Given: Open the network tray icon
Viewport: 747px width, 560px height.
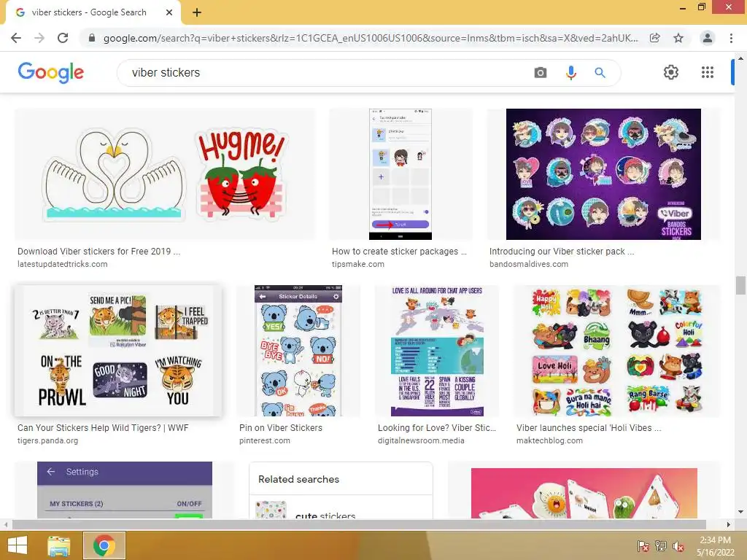Looking at the screenshot, I should pos(661,545).
